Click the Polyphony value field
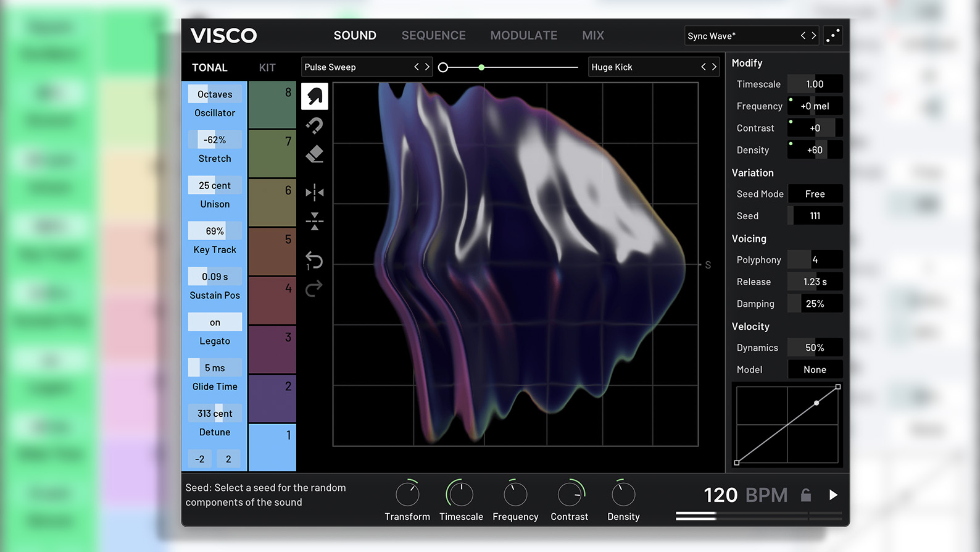Image resolution: width=980 pixels, height=552 pixels. pos(815,260)
